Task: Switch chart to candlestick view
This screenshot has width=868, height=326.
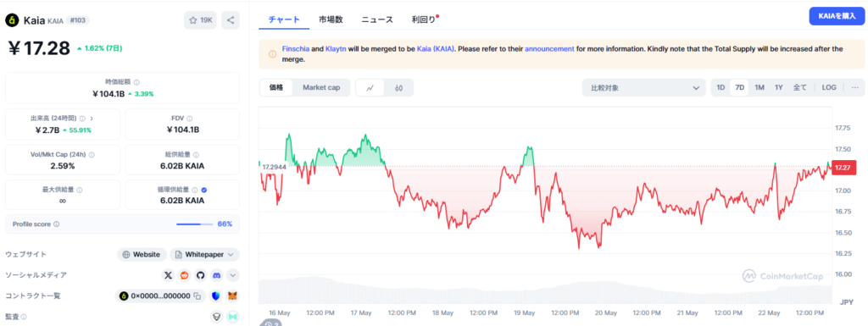Action: tap(398, 88)
